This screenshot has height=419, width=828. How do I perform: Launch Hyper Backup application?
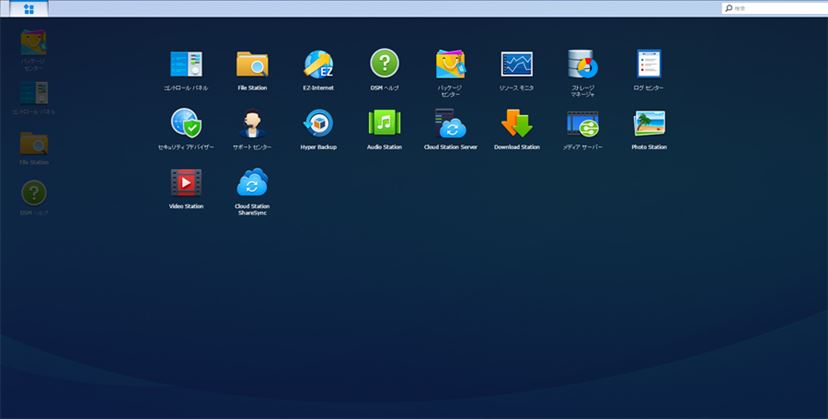318,123
